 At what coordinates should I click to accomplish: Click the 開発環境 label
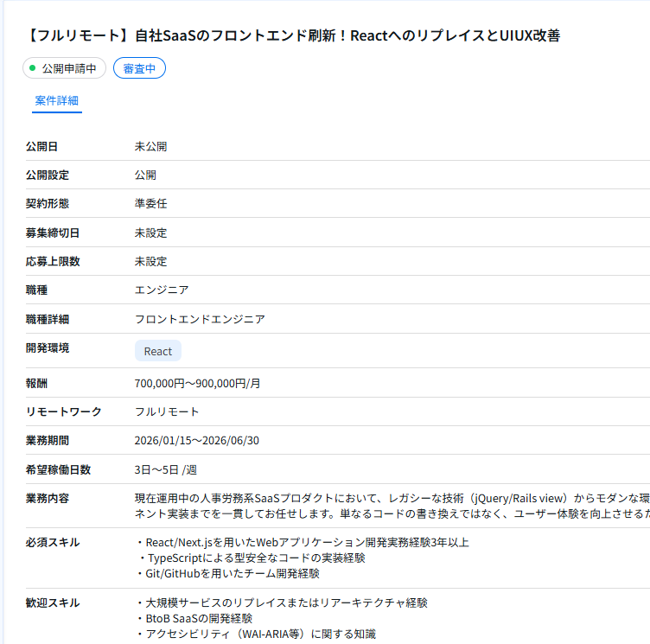[48, 348]
